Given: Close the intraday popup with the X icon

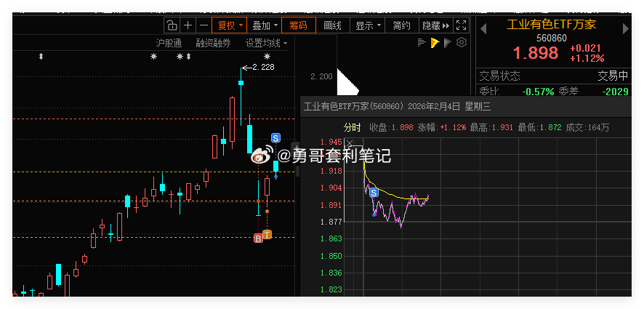Looking at the screenshot, I should tap(350, 143).
